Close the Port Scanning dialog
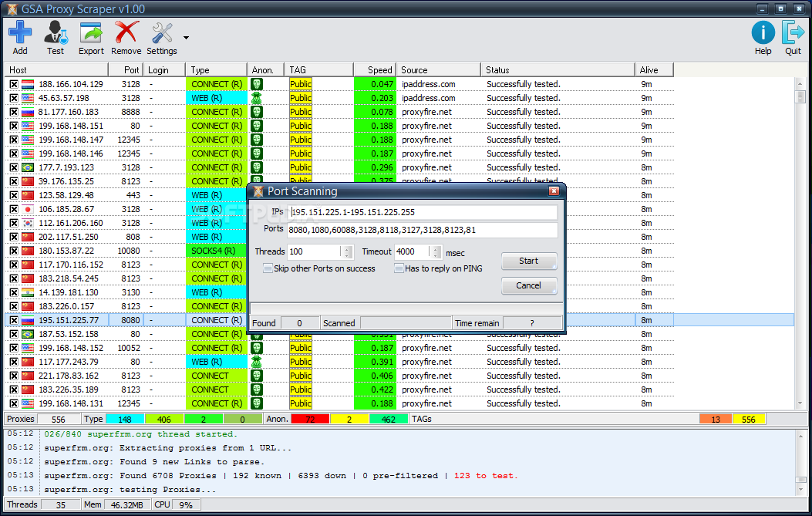 point(554,191)
